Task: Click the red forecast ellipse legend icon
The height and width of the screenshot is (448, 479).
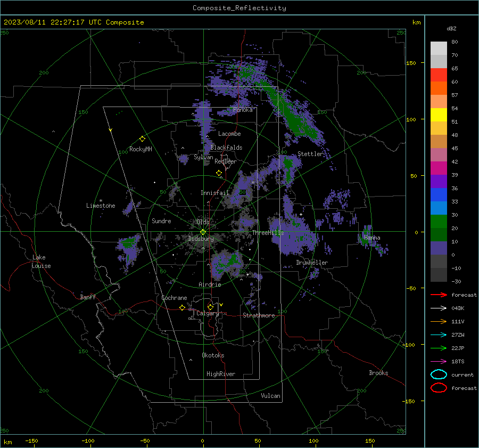Action: pyautogui.click(x=439, y=388)
